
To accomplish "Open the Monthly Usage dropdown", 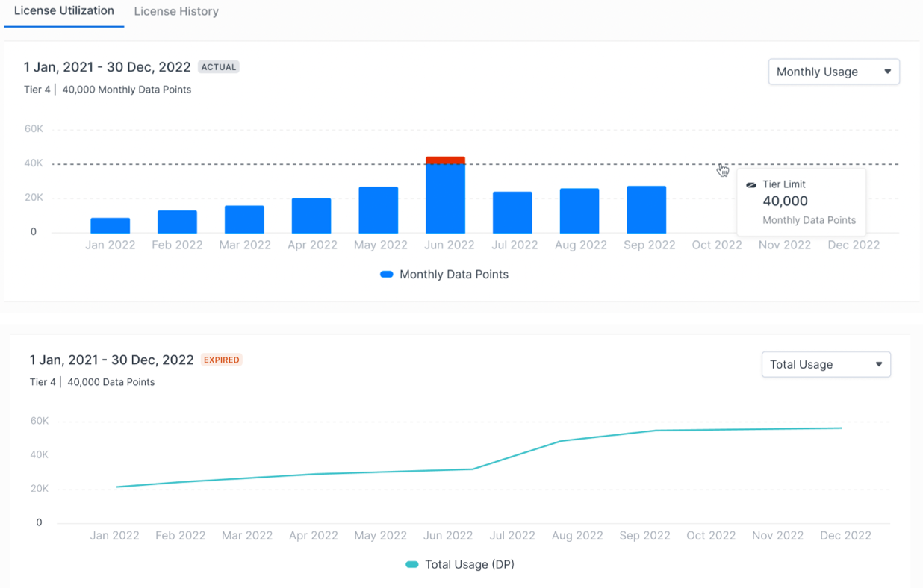I will [833, 72].
